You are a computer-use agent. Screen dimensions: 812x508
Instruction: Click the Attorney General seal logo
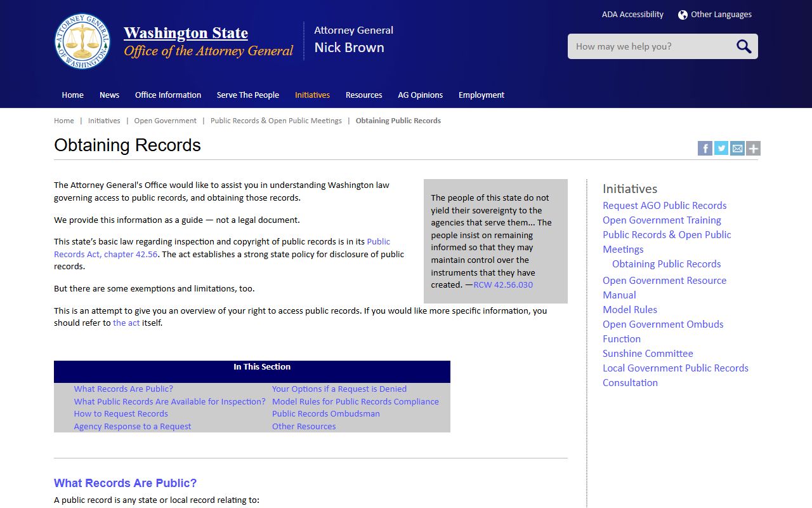pyautogui.click(x=82, y=41)
